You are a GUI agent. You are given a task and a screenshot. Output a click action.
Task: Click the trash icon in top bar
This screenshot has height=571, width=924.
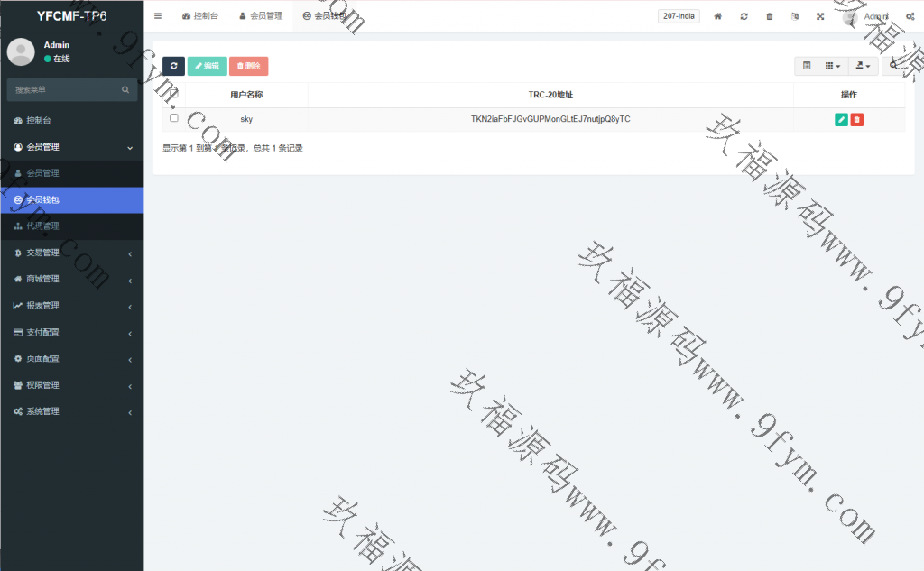point(769,16)
